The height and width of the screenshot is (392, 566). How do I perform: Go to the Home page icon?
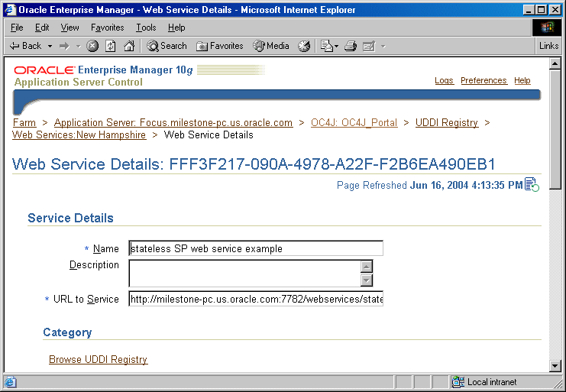pyautogui.click(x=129, y=46)
